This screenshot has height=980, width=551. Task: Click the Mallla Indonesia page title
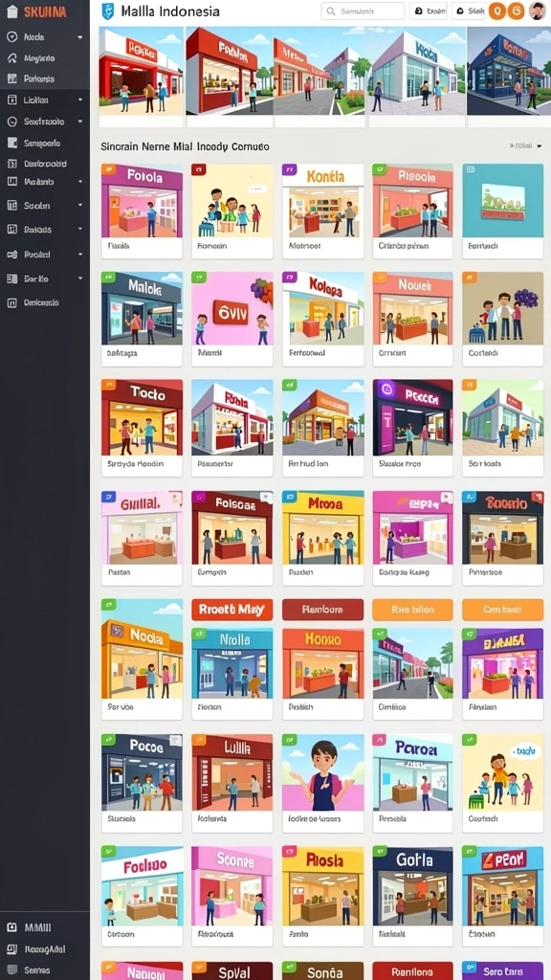tap(170, 11)
